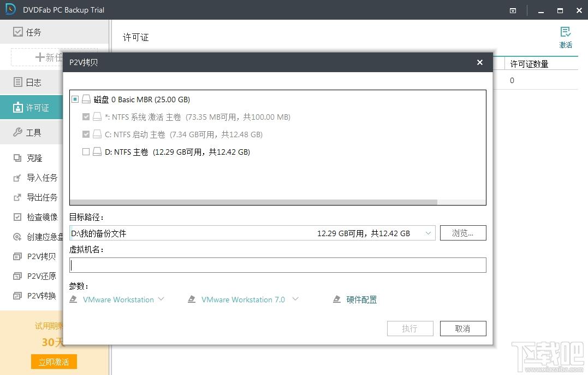Click the 目标路径 path field D:\我的备份文件

tap(252, 233)
